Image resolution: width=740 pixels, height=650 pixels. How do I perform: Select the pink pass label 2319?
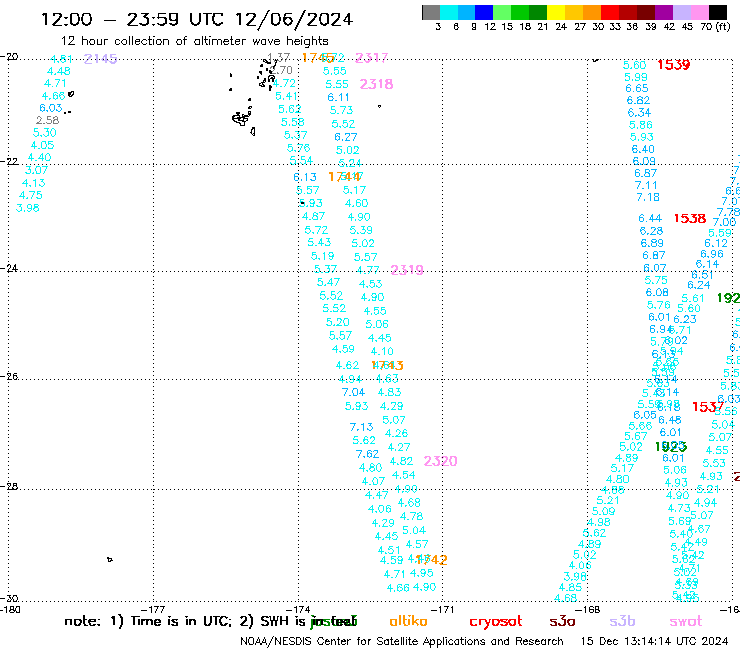(407, 270)
